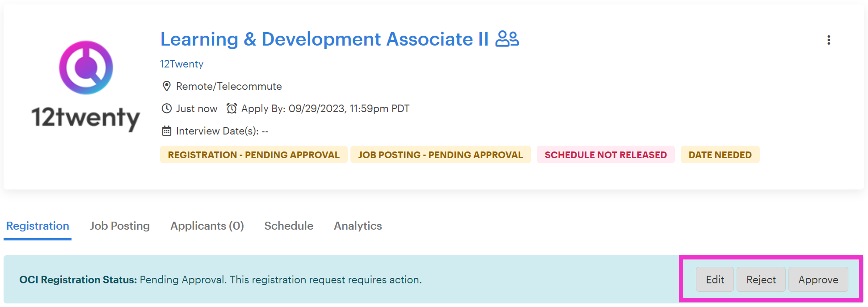Viewport: 868px width, 307px height.
Task: Open the 12Twenty employer link
Action: click(182, 64)
